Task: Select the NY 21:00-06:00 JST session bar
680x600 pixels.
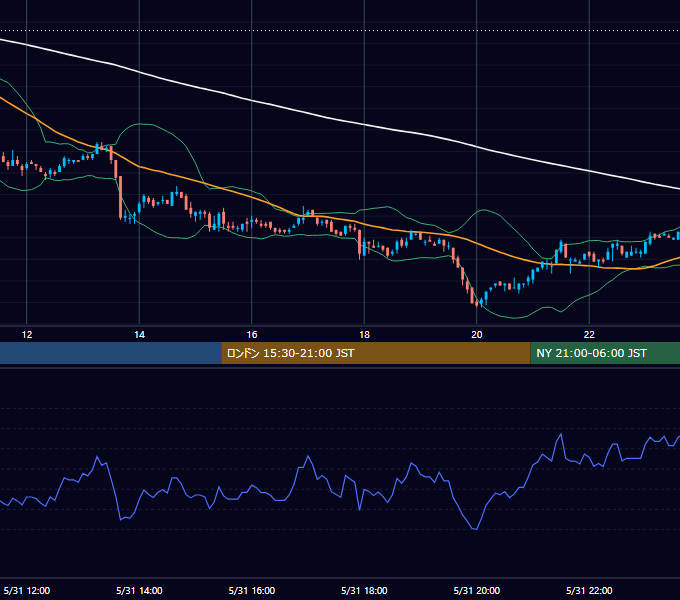Action: coord(605,353)
